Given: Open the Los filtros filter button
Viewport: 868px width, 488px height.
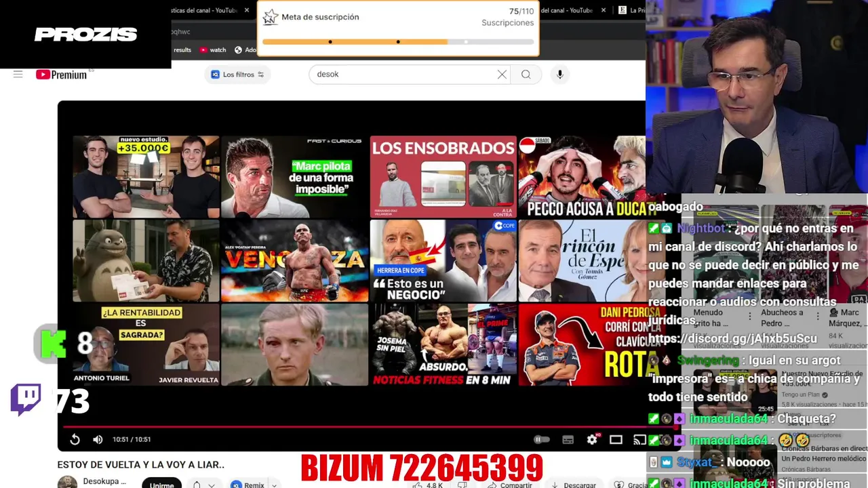Looking at the screenshot, I should click(237, 75).
